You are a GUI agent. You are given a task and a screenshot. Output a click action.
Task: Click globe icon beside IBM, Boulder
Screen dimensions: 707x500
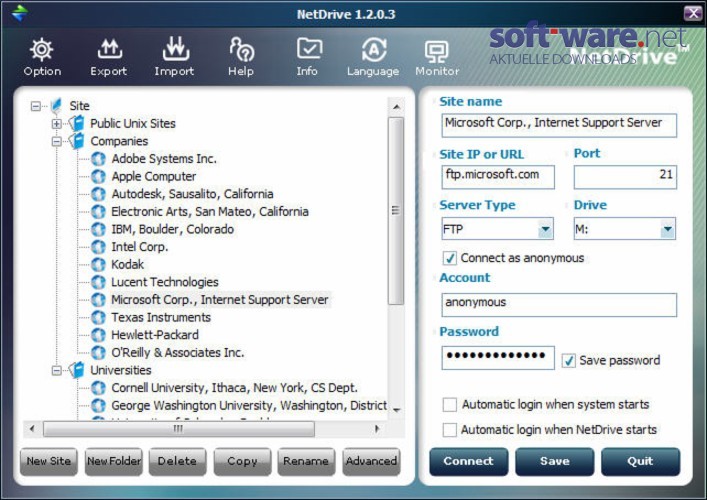coord(98,229)
